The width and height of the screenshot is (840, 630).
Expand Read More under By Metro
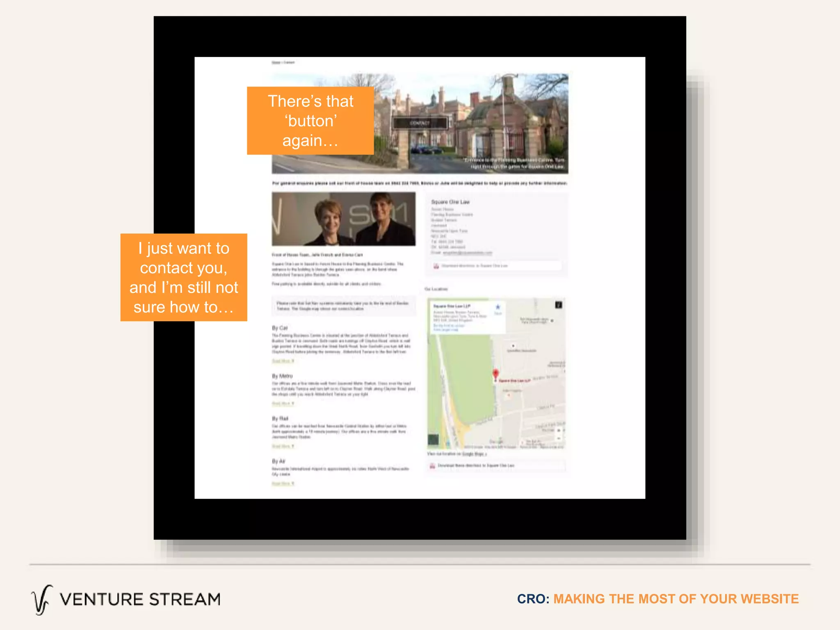[x=283, y=404]
